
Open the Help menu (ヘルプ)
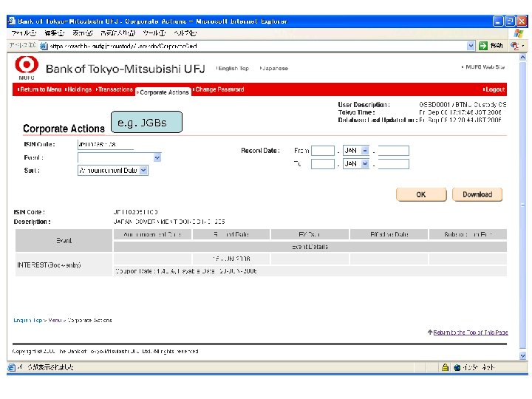185,33
